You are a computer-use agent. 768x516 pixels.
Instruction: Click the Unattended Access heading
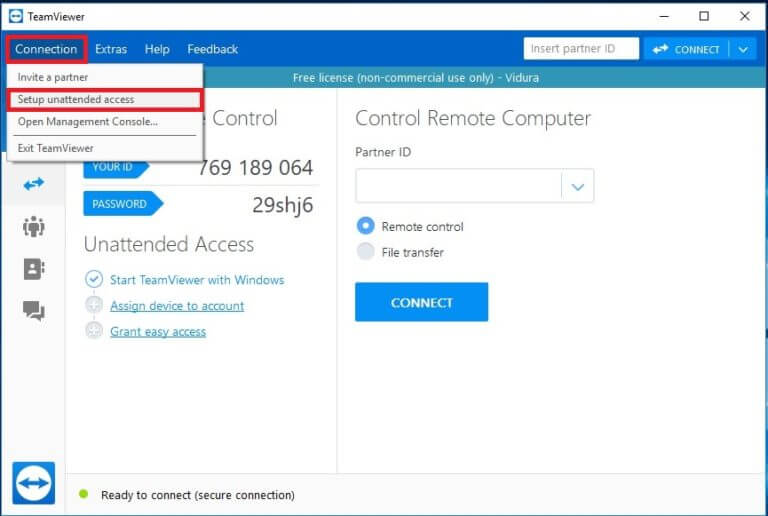click(169, 244)
